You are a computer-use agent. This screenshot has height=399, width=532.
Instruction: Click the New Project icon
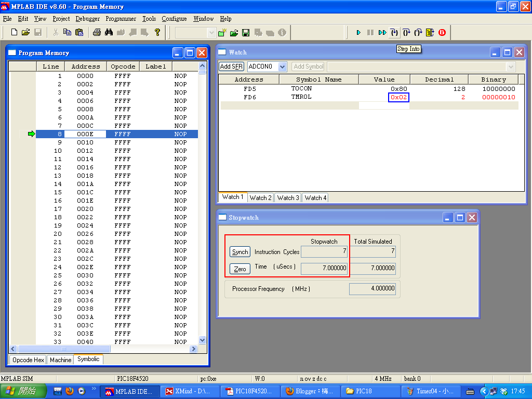pos(222,33)
